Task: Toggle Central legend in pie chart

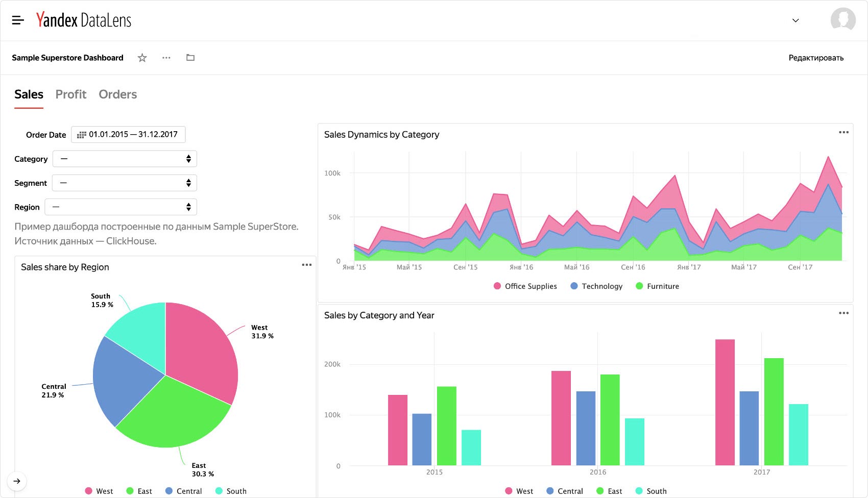Action: 184,491
